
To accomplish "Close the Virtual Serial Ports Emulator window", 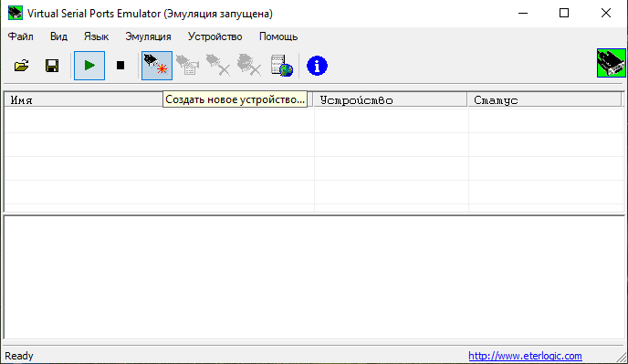I will (606, 13).
